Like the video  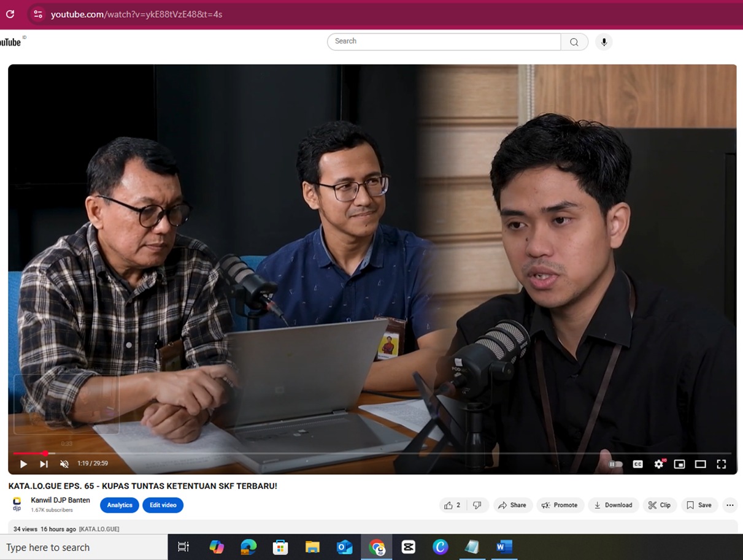click(x=452, y=505)
